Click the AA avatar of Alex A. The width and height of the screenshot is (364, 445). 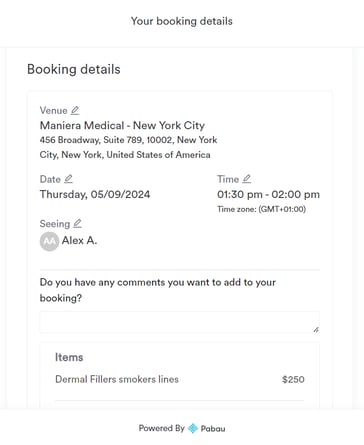(x=49, y=241)
